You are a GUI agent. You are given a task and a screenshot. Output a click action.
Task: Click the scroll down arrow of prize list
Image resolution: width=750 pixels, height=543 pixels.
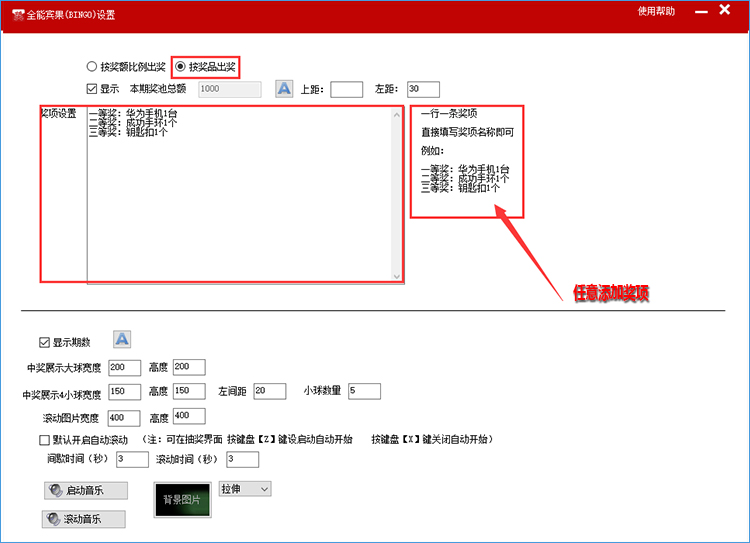click(396, 277)
